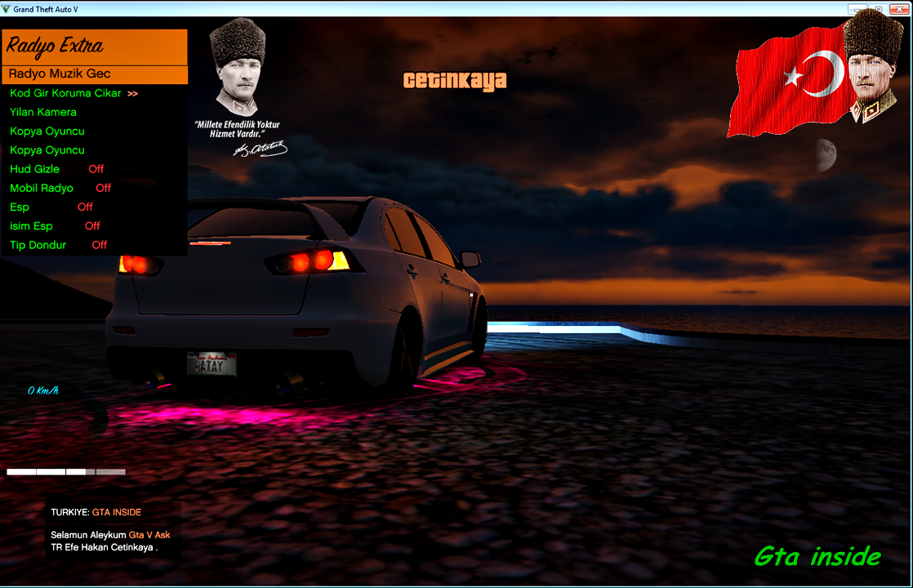
Task: Click the car's right tail light
Action: pyautogui.click(x=314, y=261)
